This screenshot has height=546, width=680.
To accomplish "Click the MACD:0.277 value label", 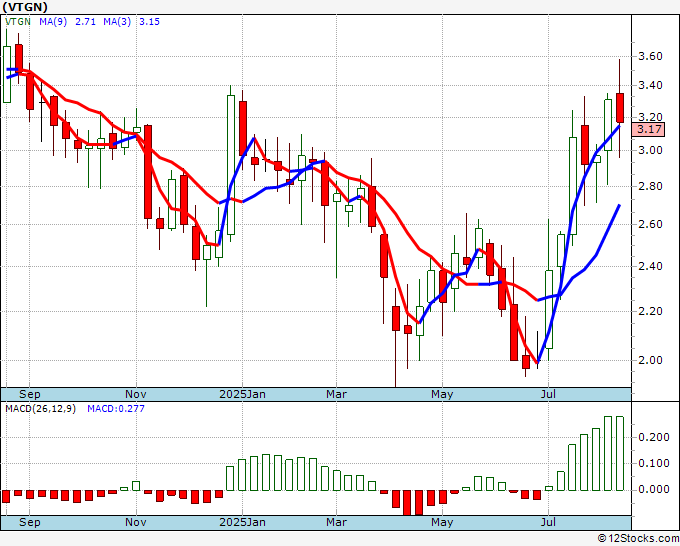I will click(x=116, y=409).
